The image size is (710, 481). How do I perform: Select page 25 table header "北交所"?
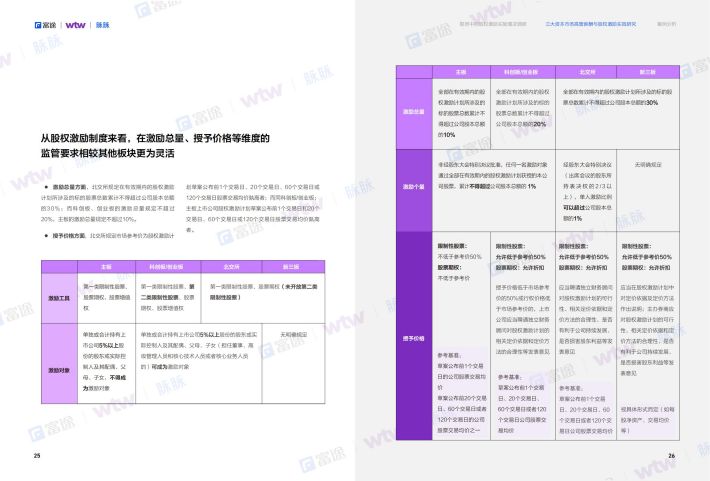[x=231, y=267]
